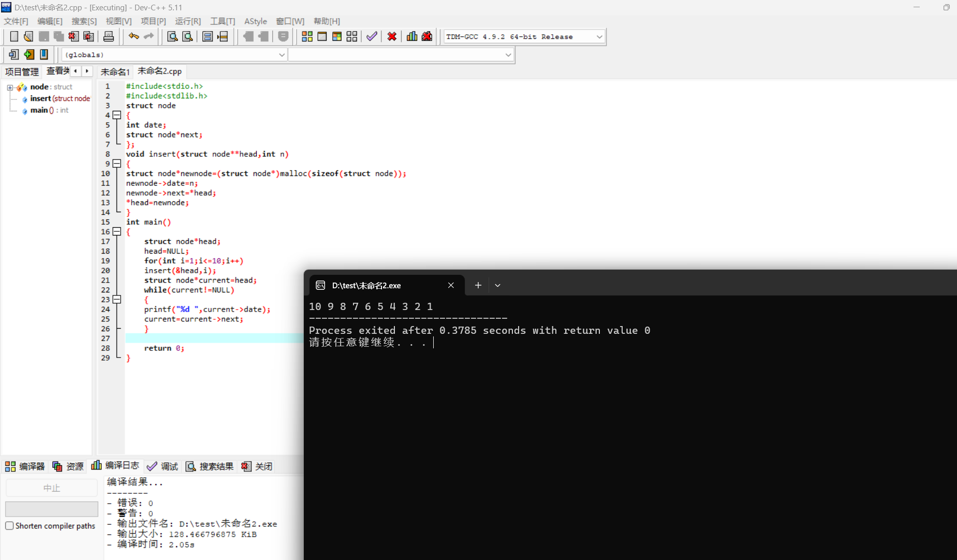Click the Profile analysis bar chart icon
The image size is (957, 560).
pos(412,36)
